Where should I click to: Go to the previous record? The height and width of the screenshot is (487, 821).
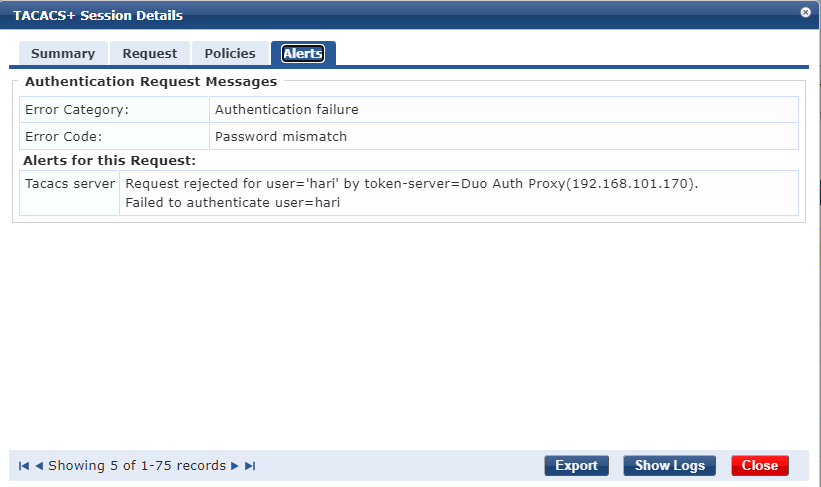[x=39, y=466]
